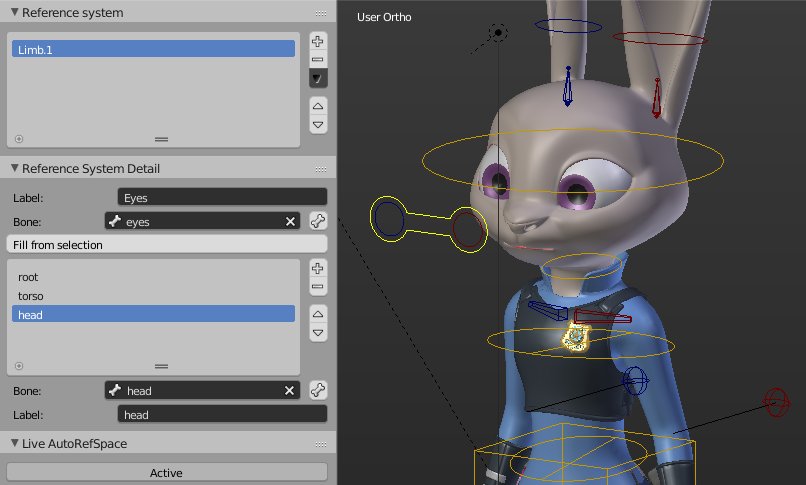Image resolution: width=806 pixels, height=485 pixels.
Task: Select the blue elbow sphere control
Action: tap(635, 381)
